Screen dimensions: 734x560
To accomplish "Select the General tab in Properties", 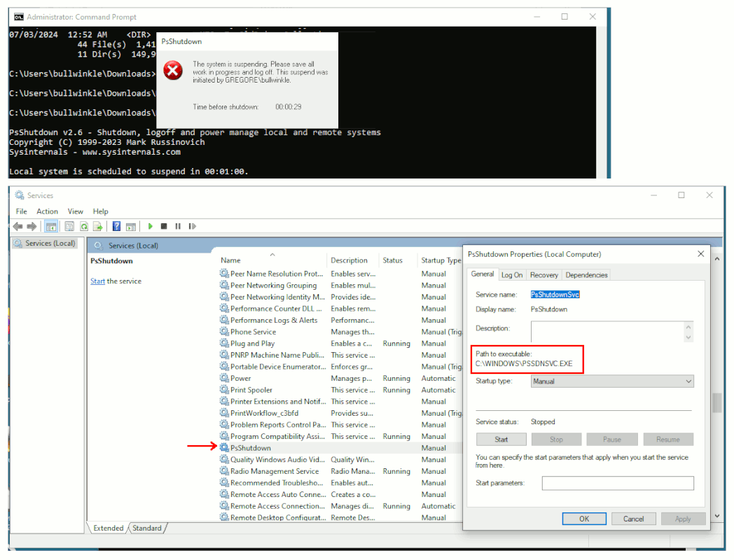I will tap(482, 274).
